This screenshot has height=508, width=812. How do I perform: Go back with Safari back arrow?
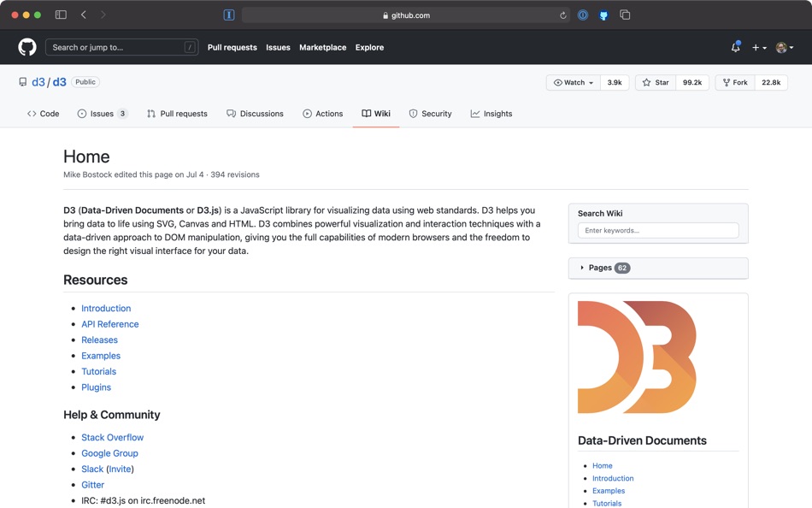[x=84, y=15]
